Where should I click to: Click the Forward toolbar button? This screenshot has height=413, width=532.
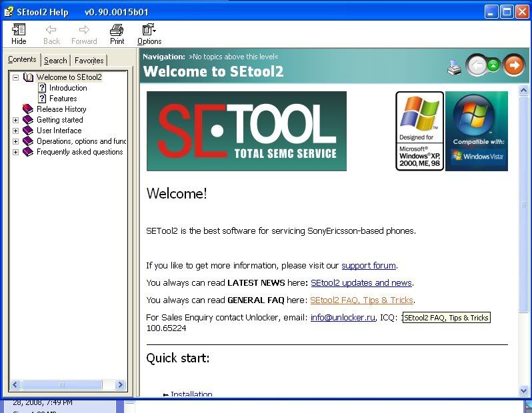pos(84,34)
